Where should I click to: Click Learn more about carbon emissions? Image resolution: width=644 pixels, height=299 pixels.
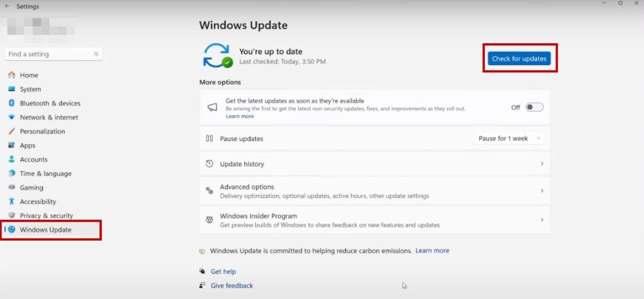click(x=432, y=250)
